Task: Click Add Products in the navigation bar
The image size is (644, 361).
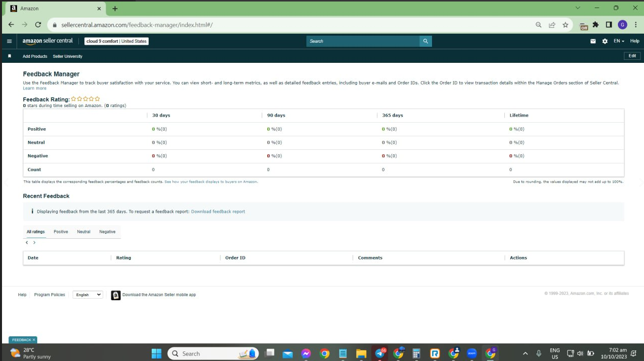Action: pyautogui.click(x=35, y=56)
